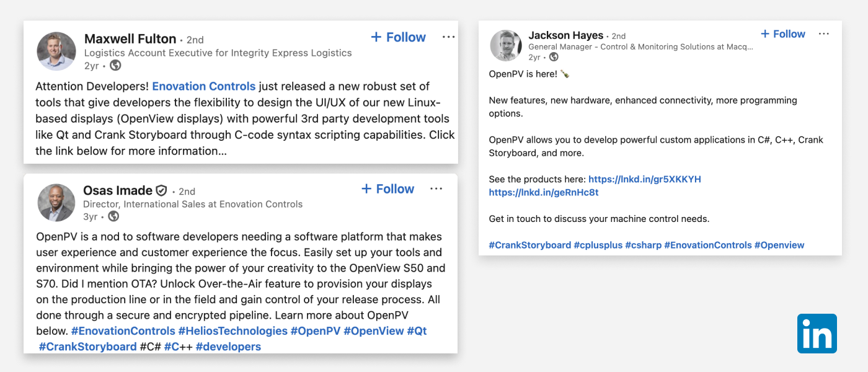Click the #Openview hashtag in Jackson's post
The image size is (868, 372).
tap(779, 245)
